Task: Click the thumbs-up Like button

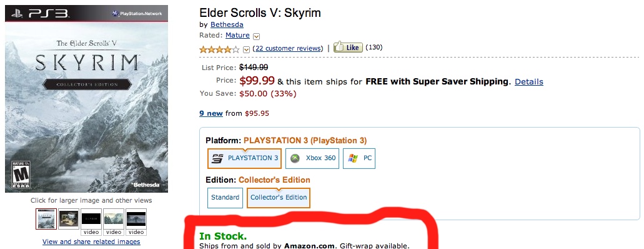Action: (x=348, y=48)
